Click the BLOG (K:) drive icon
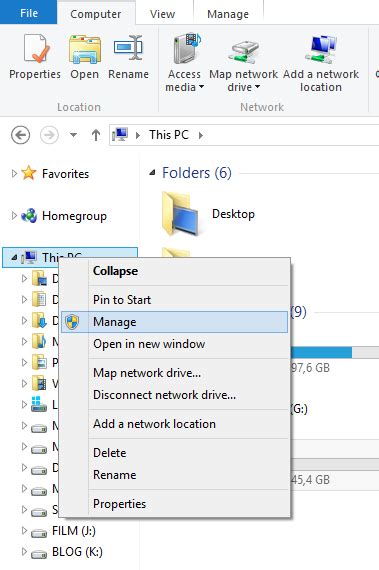 (x=39, y=554)
